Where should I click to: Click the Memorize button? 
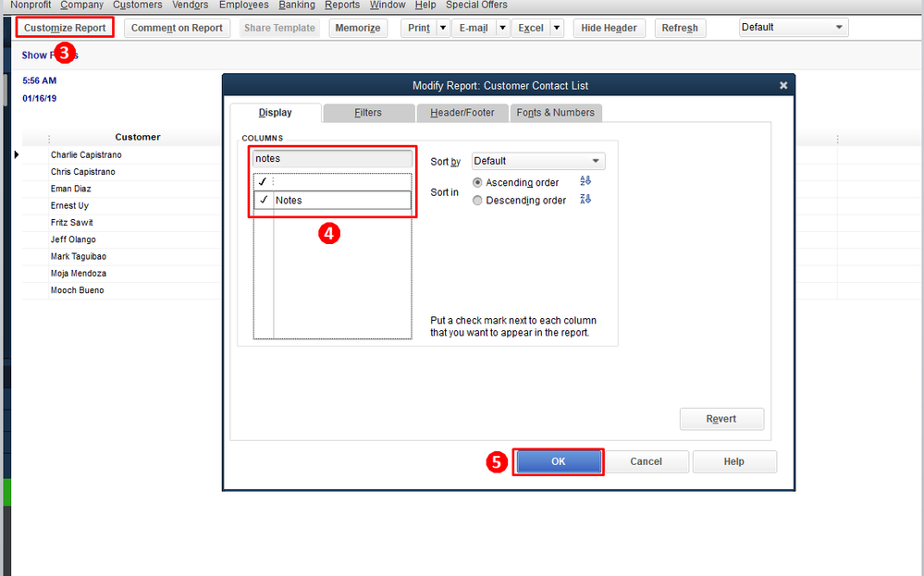[358, 28]
